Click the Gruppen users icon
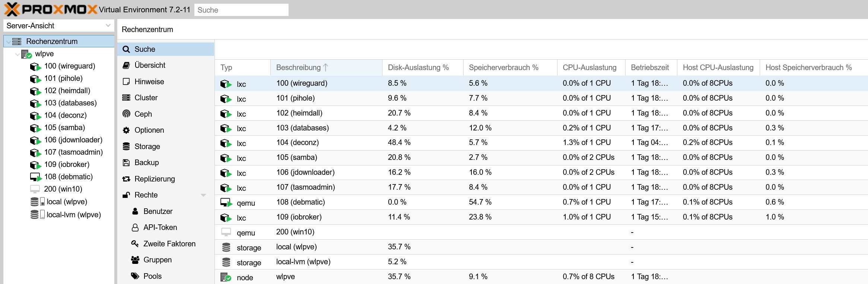The width and height of the screenshot is (868, 284). pos(135,260)
